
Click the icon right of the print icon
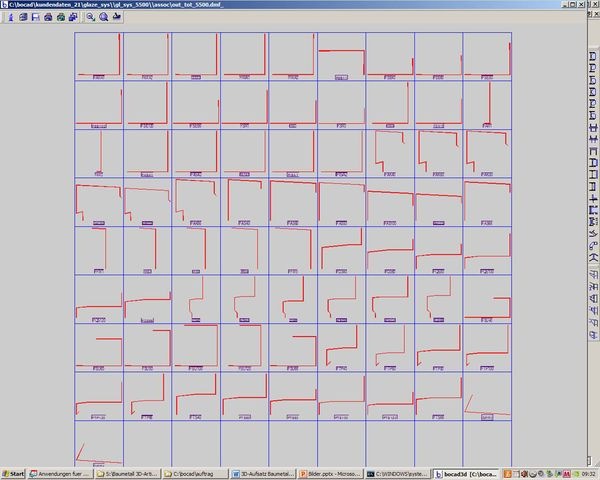point(59,18)
